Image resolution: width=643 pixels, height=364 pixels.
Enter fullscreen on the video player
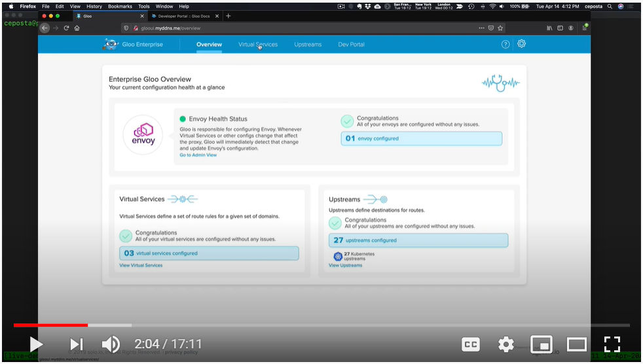(612, 344)
